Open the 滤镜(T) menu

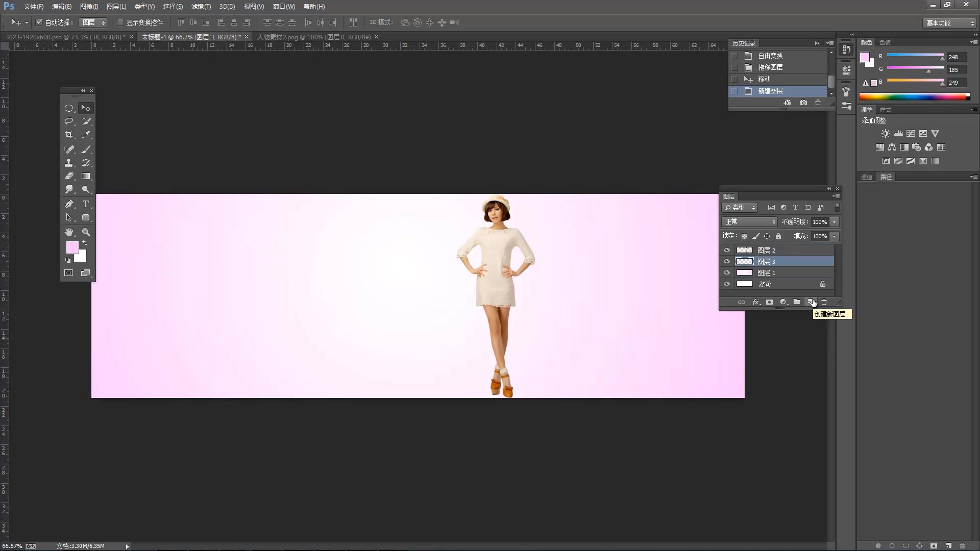(x=201, y=7)
